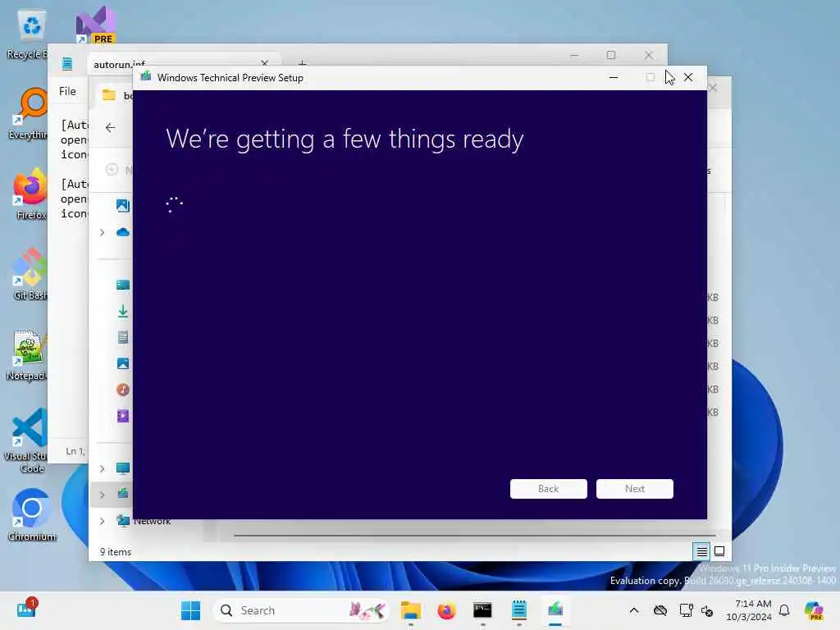The image size is (840, 630).
Task: Open Firefox from the taskbar
Action: tap(447, 610)
